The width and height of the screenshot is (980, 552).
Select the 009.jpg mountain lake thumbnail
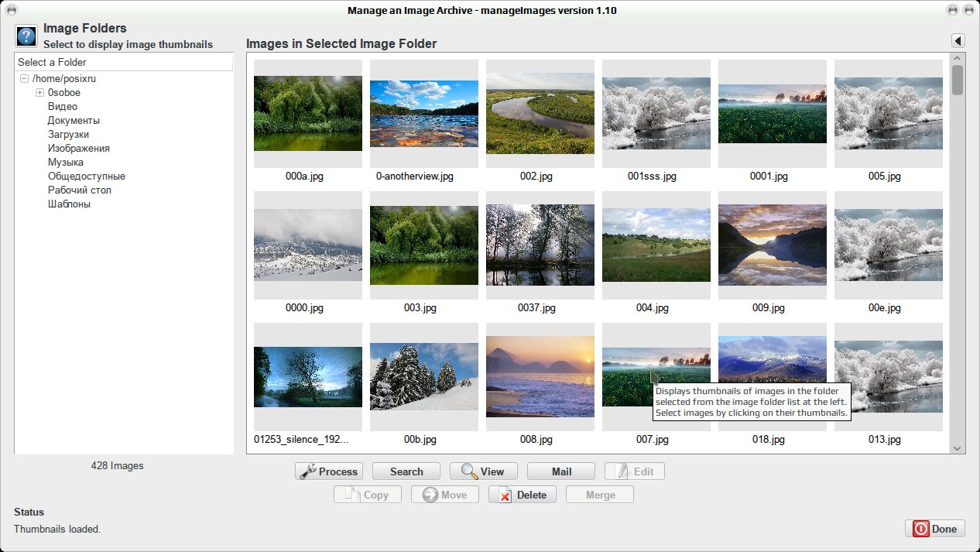tap(773, 245)
